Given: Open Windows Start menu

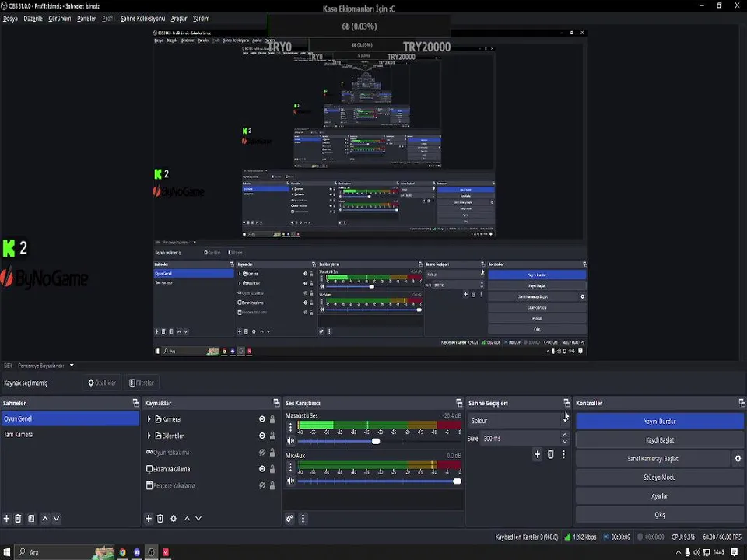Looking at the screenshot, I should (x=7, y=552).
